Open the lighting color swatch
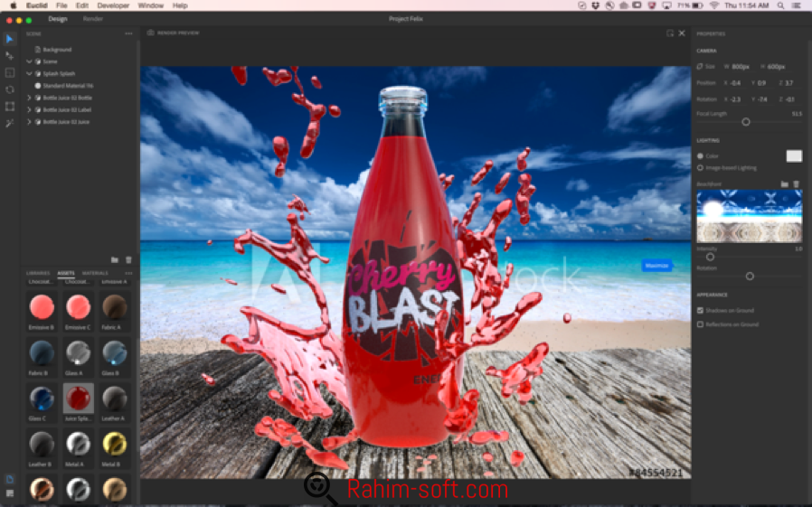Image resolution: width=812 pixels, height=507 pixels. [x=794, y=155]
